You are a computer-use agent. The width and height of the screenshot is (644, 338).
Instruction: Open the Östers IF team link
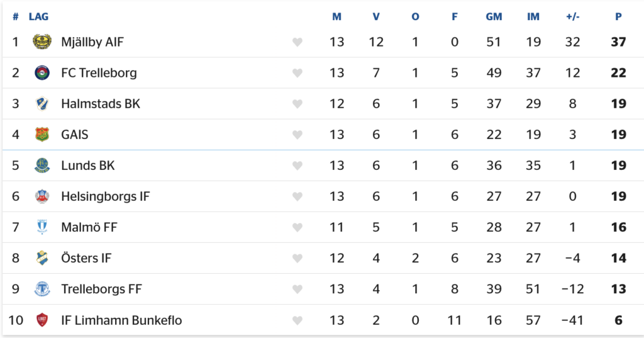tap(86, 258)
